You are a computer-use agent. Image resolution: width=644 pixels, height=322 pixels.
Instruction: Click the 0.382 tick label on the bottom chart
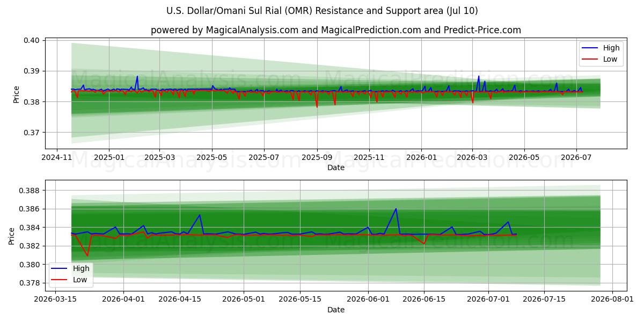coord(30,246)
